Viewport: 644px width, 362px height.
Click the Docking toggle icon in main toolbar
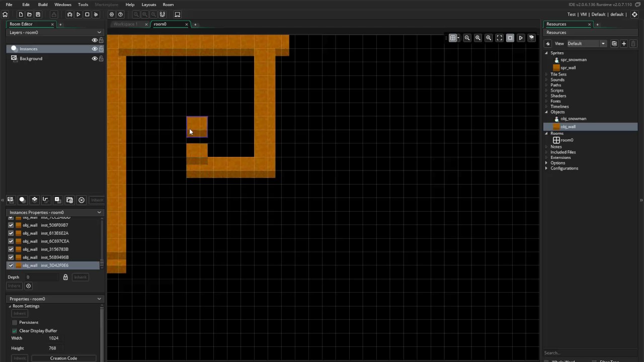click(x=163, y=15)
